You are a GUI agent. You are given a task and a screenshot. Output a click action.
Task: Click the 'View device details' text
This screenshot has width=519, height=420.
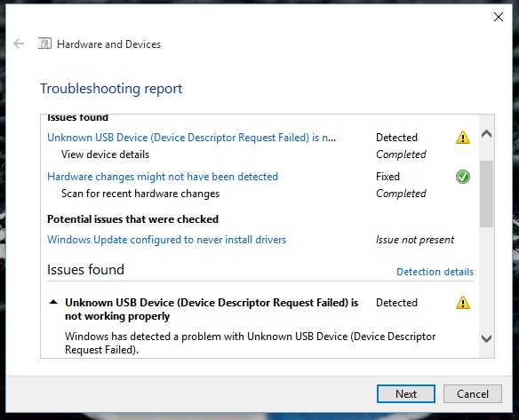point(105,155)
